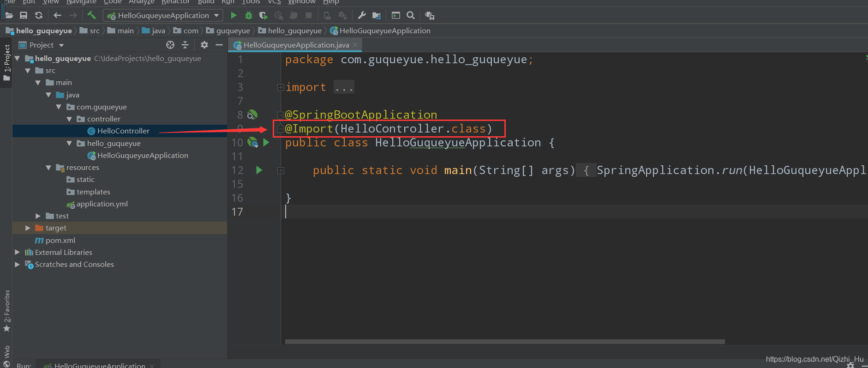The image size is (868, 368).
Task: Expand the target folder node
Action: (x=28, y=228)
